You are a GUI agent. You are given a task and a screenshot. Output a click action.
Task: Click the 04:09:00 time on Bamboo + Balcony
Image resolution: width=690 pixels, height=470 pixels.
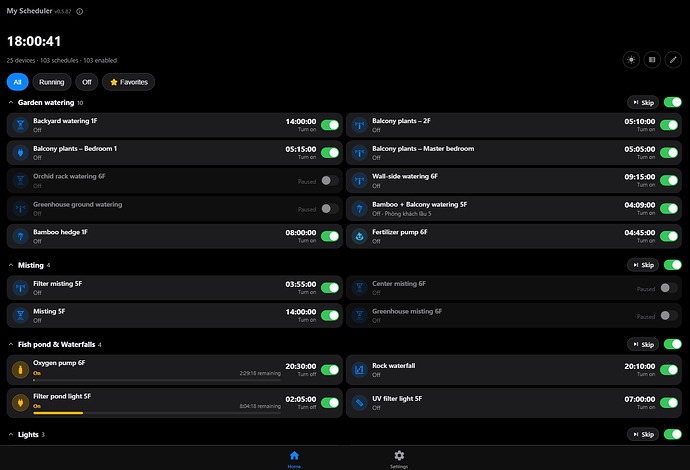639,205
